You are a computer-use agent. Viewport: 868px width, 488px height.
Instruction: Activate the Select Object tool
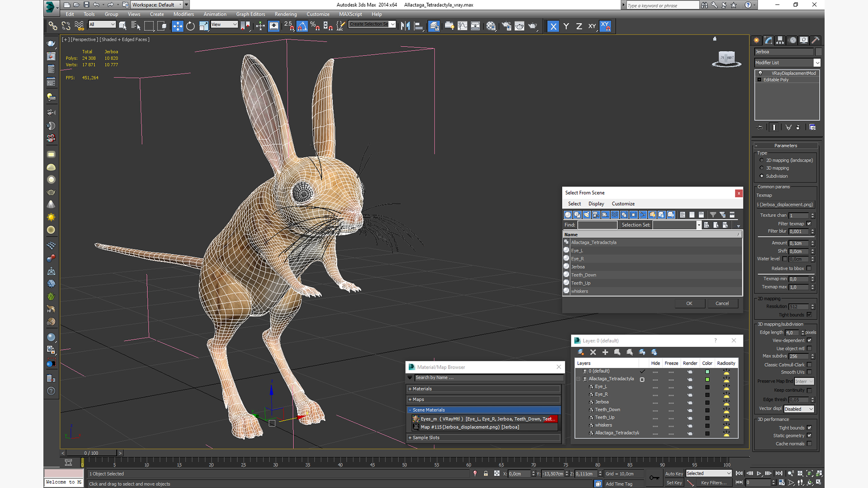pyautogui.click(x=123, y=26)
